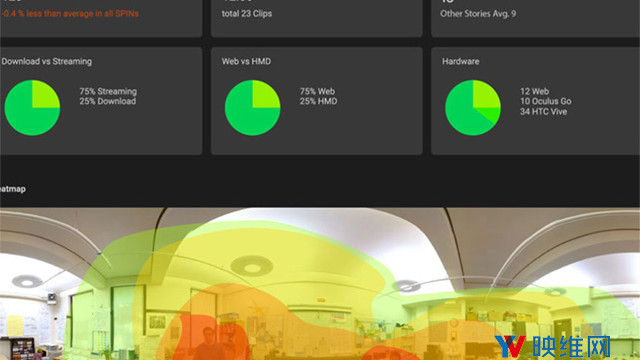Click the Web vs HMD pie chart

coord(253,108)
